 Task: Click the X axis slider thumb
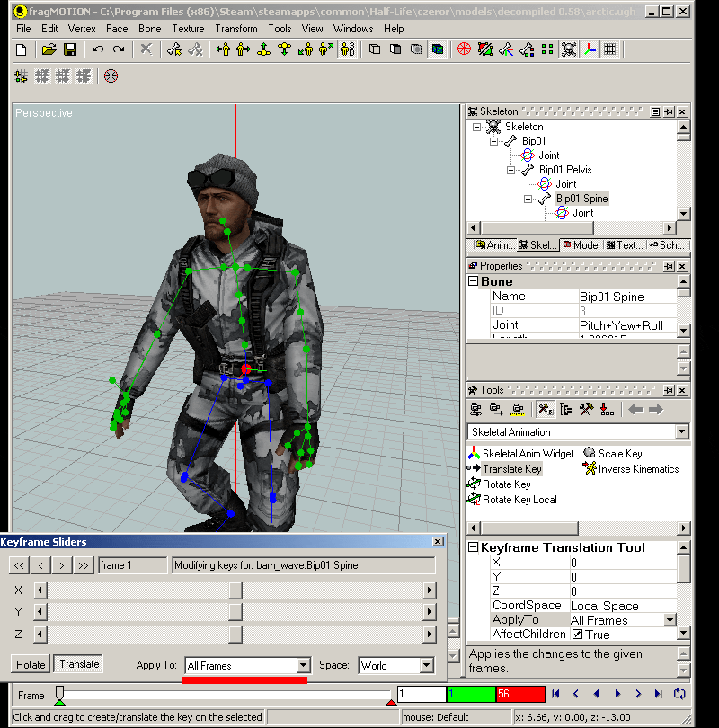[235, 590]
